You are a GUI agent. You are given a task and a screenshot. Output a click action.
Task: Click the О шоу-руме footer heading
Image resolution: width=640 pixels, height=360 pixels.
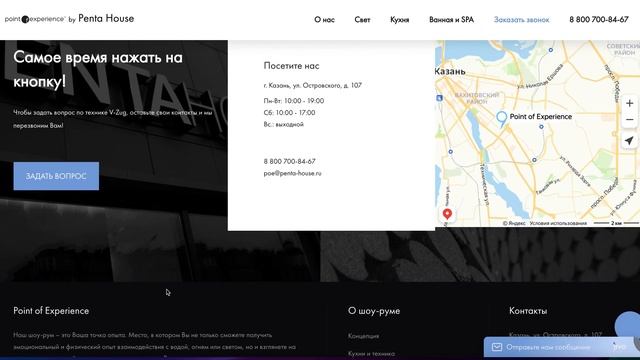pyautogui.click(x=374, y=311)
